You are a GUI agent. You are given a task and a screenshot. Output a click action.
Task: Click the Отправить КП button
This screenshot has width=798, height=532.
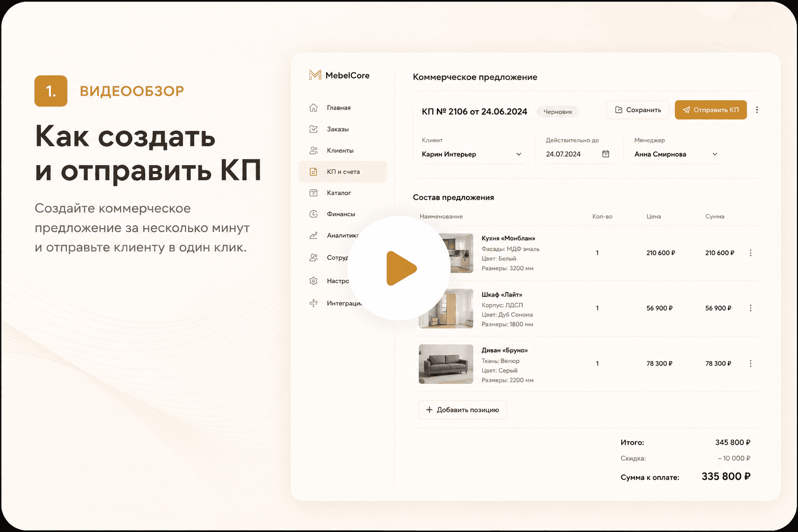click(711, 110)
